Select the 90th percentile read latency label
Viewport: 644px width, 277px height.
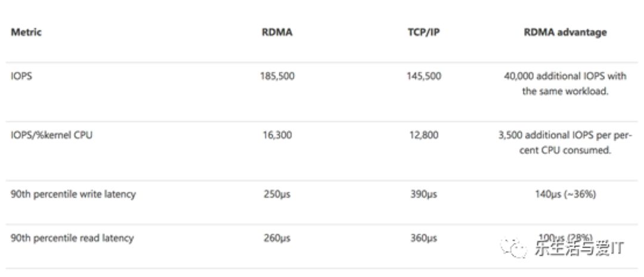pos(72,238)
